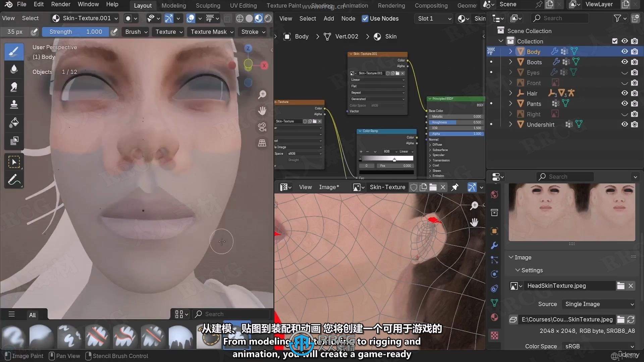Open the Texture properties checker tab
Screen dimensions: 644x362
(494, 335)
